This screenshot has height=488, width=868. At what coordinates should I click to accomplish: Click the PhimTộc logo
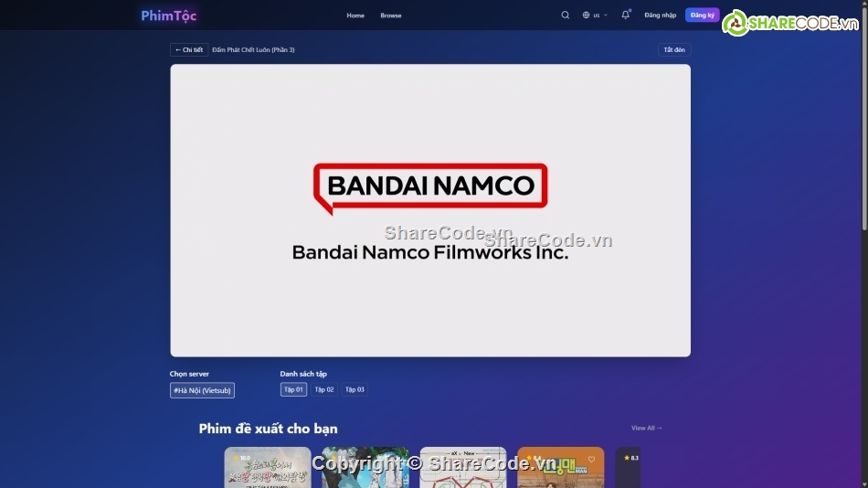168,16
